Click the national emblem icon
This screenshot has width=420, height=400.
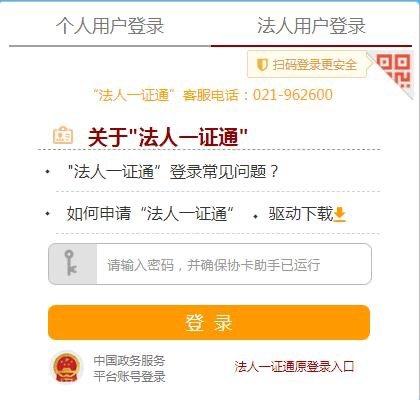click(66, 367)
